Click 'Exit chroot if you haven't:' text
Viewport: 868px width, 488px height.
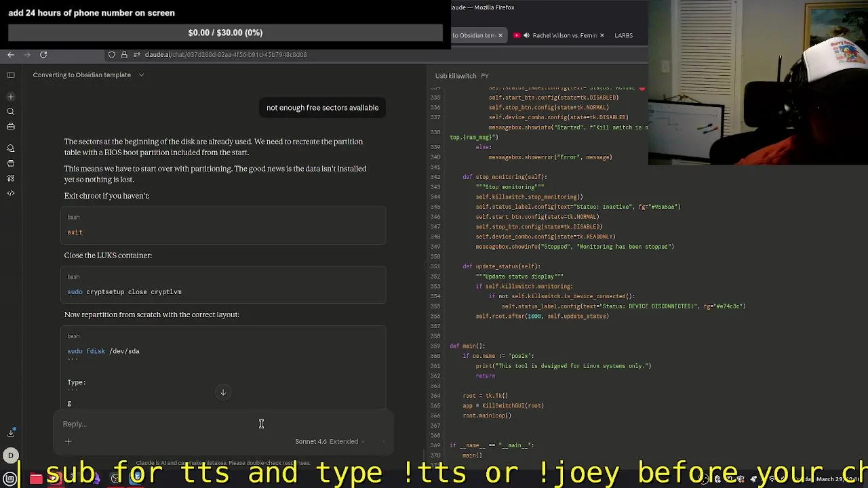pos(106,196)
